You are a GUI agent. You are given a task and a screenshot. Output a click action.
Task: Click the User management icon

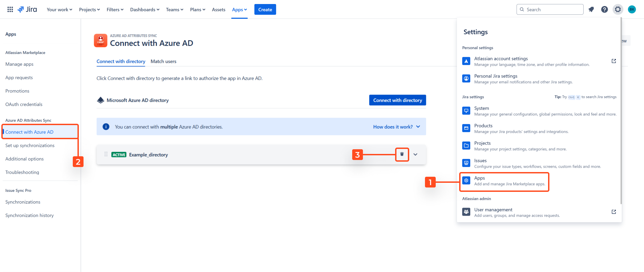[466, 212]
